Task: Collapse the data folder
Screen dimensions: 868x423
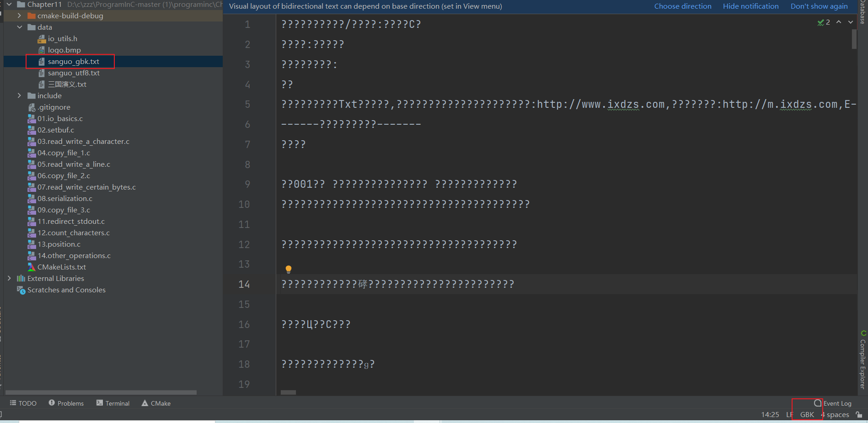Action: pyautogui.click(x=19, y=27)
